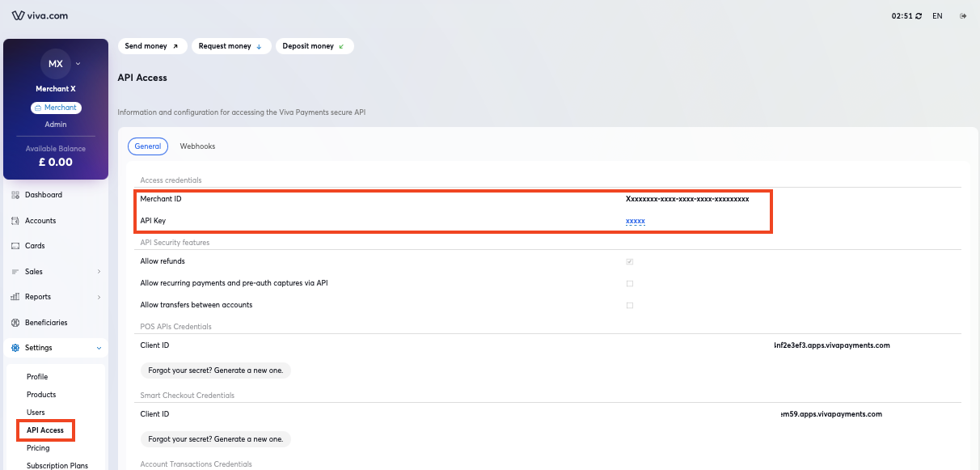The height and width of the screenshot is (470, 980).
Task: Open the Pricing settings menu item
Action: [37, 447]
